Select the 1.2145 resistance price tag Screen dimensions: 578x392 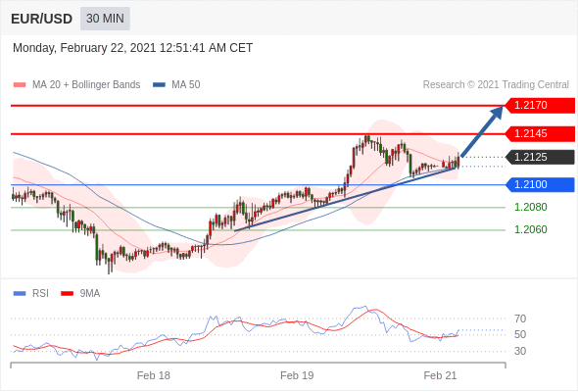pos(540,134)
